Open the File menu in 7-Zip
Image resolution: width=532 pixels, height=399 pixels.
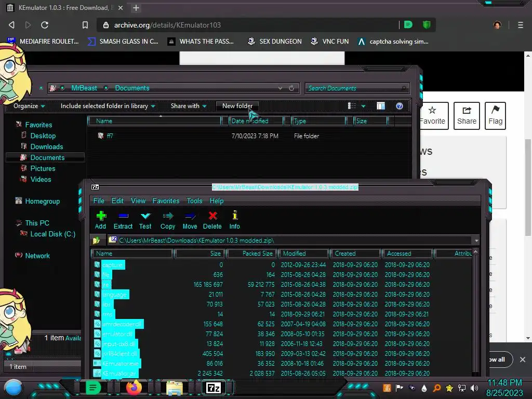(x=99, y=201)
